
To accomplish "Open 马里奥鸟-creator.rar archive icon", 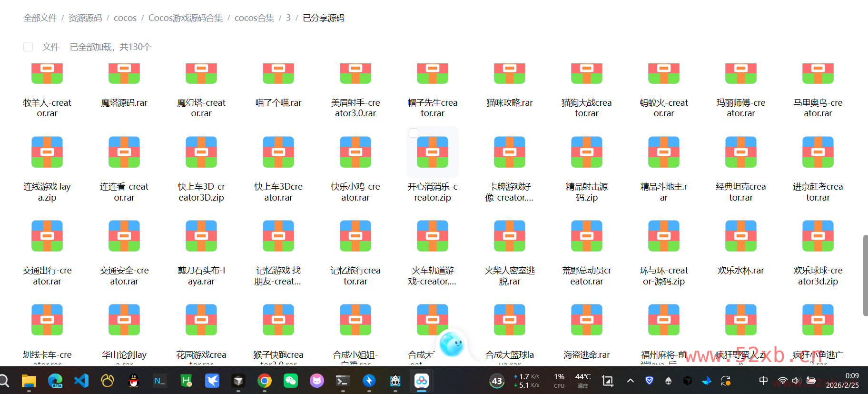I will (x=818, y=73).
